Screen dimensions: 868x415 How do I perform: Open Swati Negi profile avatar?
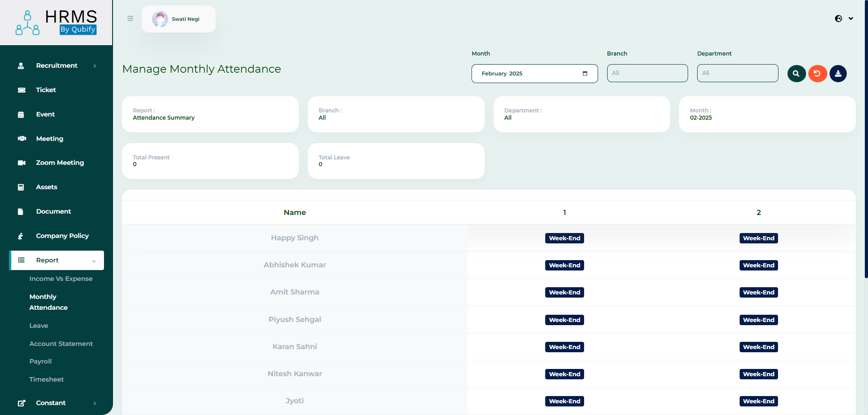tap(160, 19)
